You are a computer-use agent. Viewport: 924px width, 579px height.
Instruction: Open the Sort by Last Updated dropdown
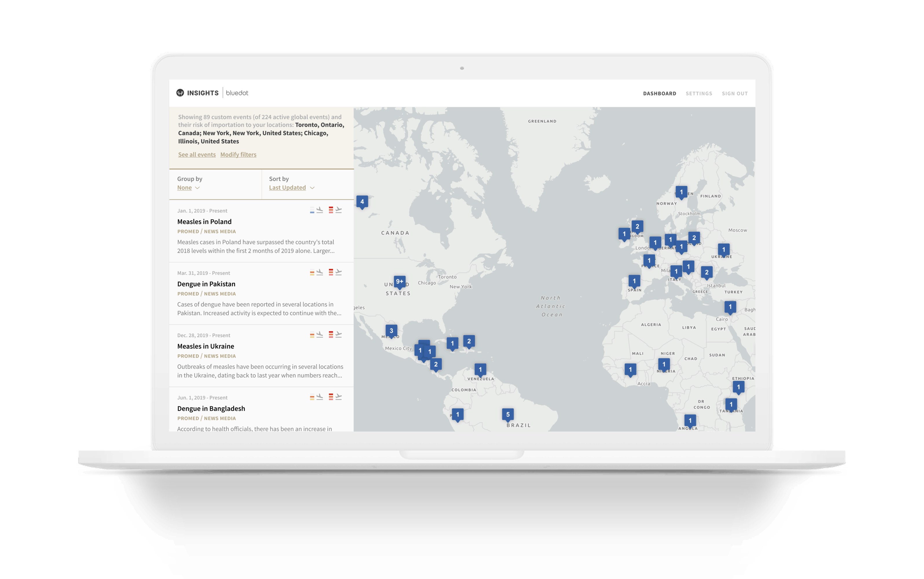(x=292, y=188)
